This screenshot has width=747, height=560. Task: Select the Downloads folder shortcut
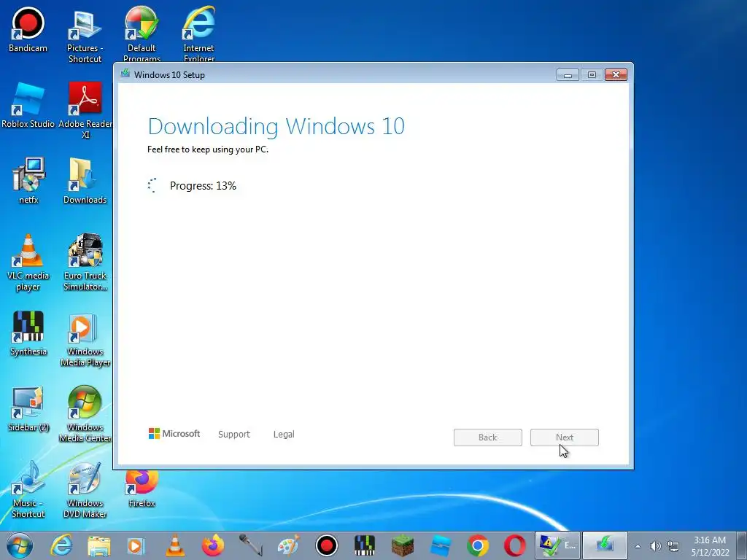click(x=85, y=181)
